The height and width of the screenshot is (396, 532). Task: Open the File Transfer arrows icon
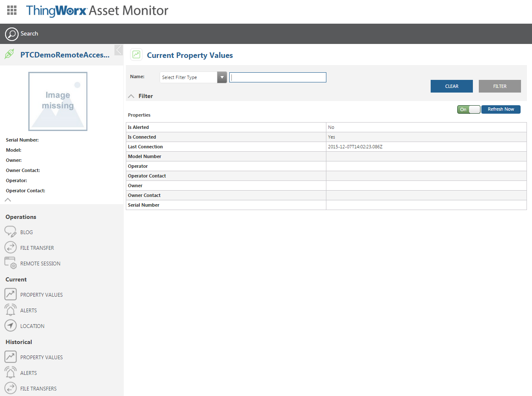pos(11,248)
